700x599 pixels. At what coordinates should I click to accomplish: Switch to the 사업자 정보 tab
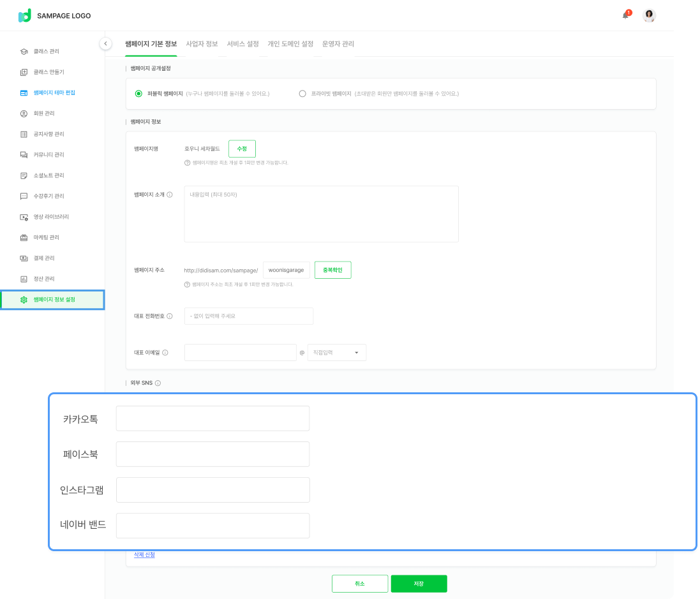click(x=202, y=44)
